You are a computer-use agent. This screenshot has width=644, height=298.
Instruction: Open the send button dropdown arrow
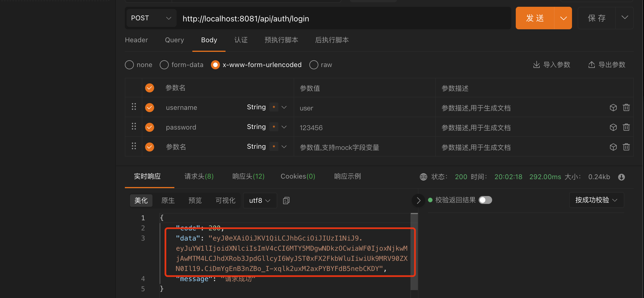[563, 18]
